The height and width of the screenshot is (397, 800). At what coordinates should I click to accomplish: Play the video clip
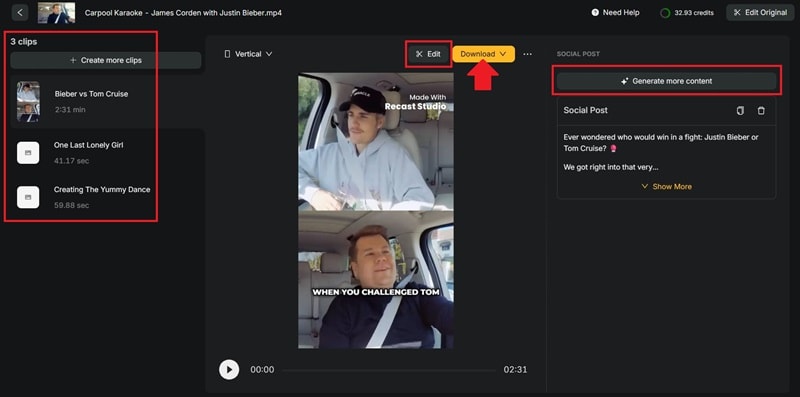[229, 369]
